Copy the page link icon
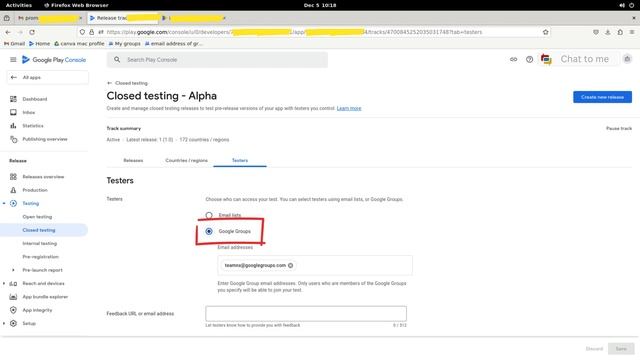640x360 pixels. point(513,60)
